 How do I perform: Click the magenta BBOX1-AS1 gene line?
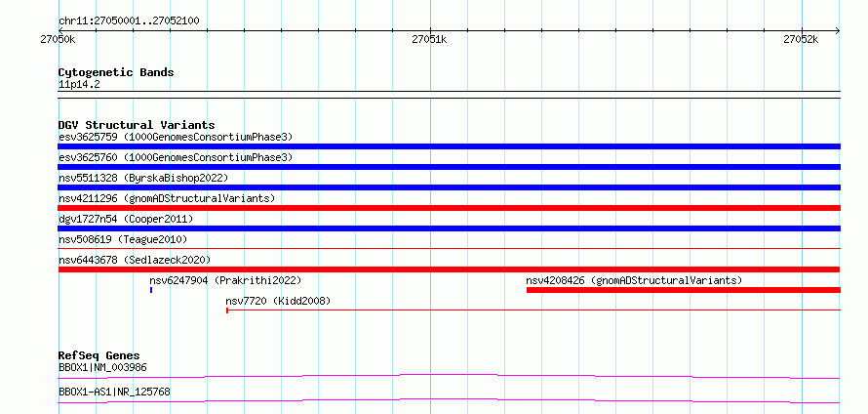(449, 400)
